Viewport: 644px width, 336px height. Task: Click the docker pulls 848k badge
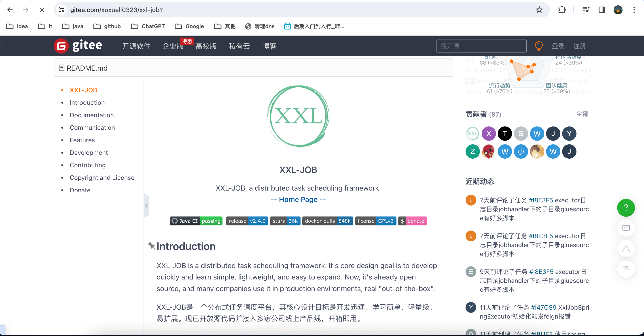(x=328, y=221)
